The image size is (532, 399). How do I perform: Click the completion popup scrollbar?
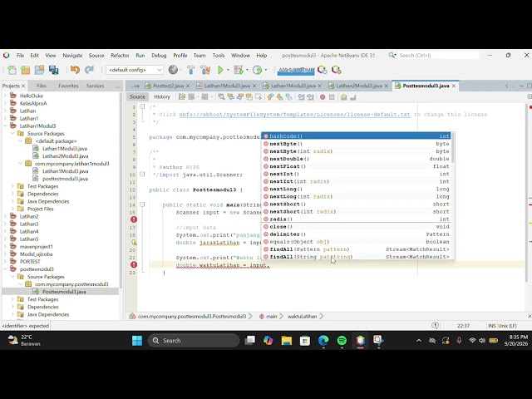[452, 148]
